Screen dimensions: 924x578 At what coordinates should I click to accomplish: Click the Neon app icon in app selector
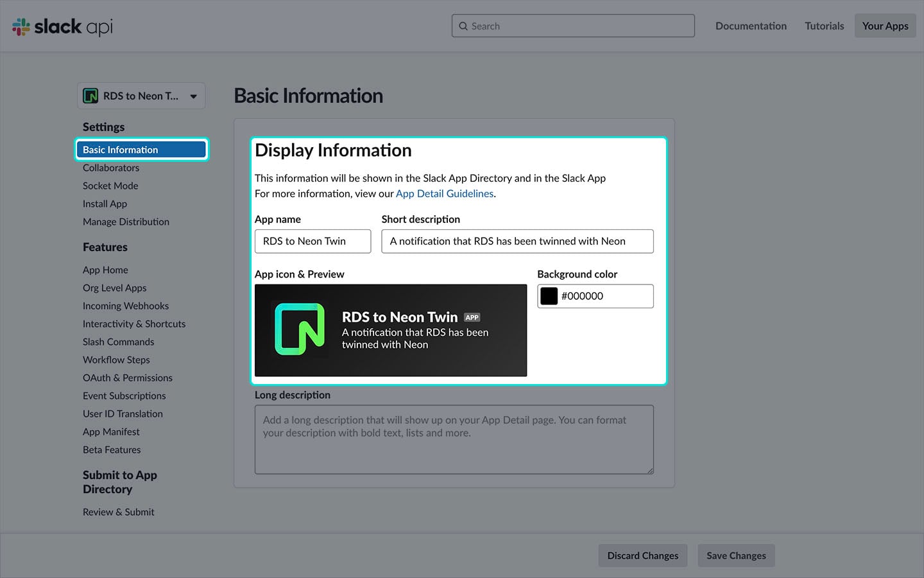click(x=91, y=96)
